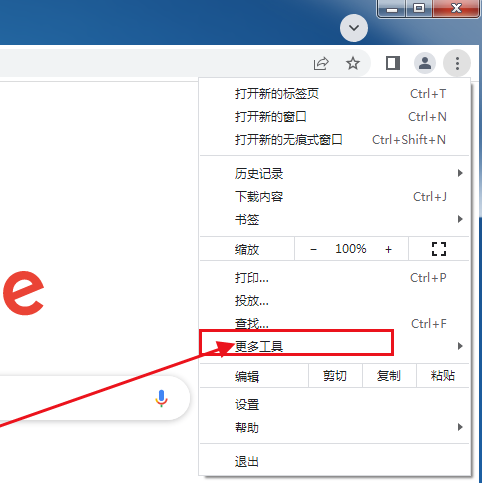
Task: Expand the 更多工具 submenu
Action: point(334,346)
